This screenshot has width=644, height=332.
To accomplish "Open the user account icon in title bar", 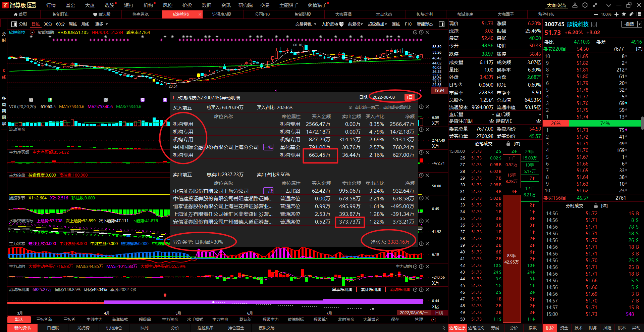I will click(x=575, y=5).
